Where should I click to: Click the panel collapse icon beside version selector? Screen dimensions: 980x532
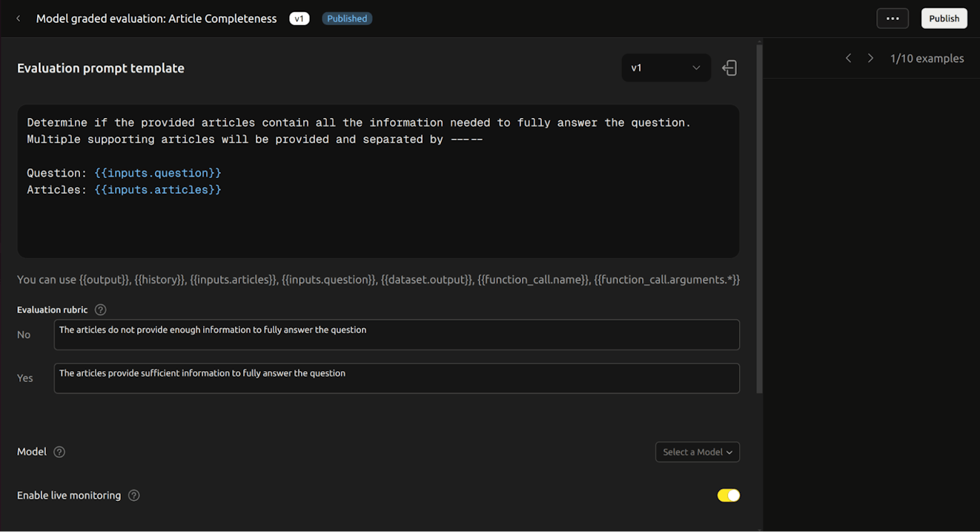pos(729,68)
